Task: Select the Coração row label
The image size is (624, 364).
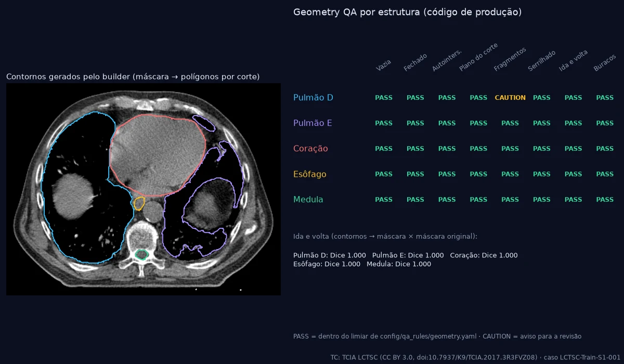Action: (310, 149)
